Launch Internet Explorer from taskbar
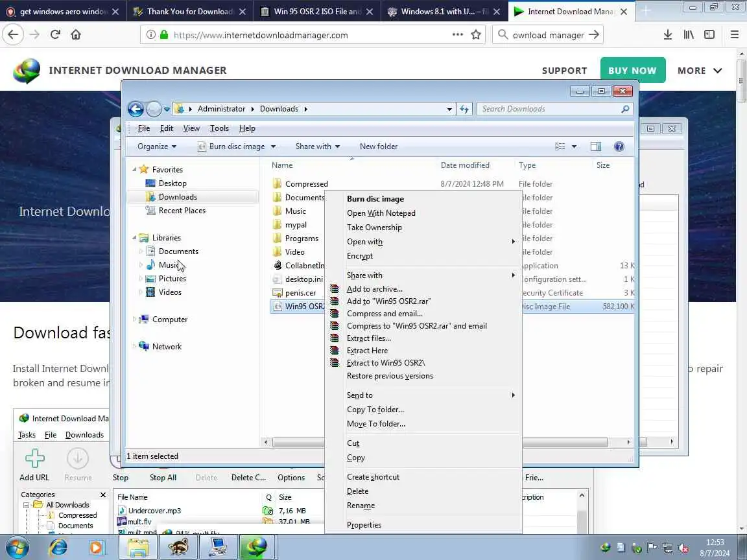747x560 pixels. pos(58,548)
